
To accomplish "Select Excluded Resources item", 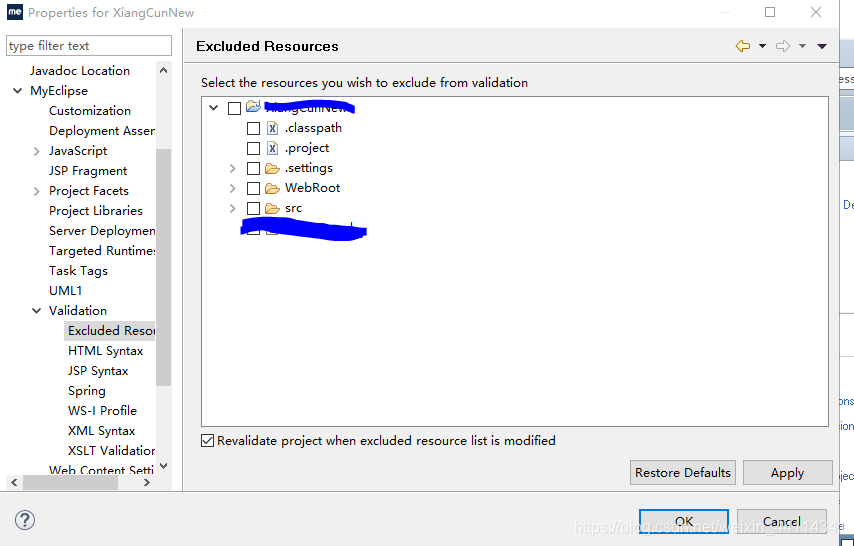I will (x=109, y=331).
